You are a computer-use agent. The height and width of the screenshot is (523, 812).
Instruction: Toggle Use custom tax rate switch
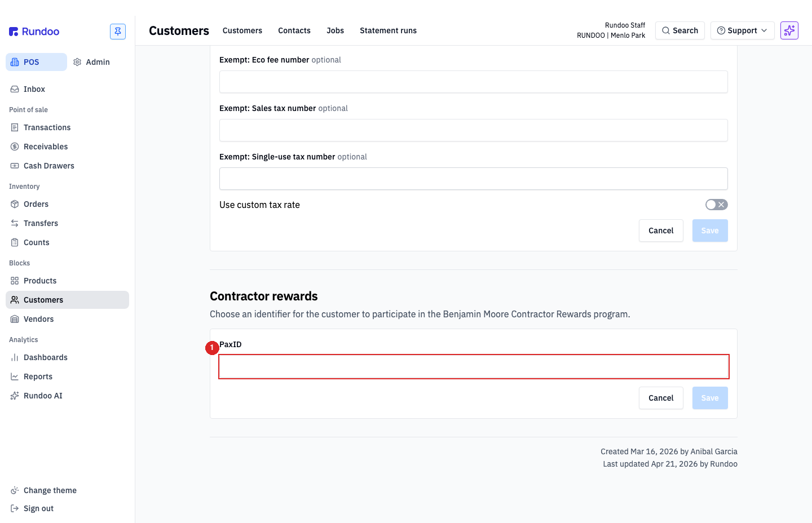coord(717,205)
